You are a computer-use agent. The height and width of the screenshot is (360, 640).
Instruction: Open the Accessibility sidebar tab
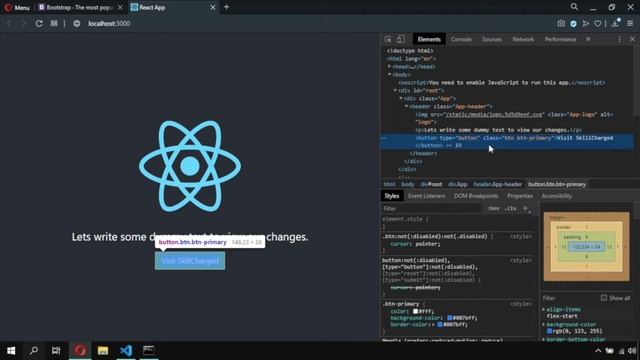556,196
